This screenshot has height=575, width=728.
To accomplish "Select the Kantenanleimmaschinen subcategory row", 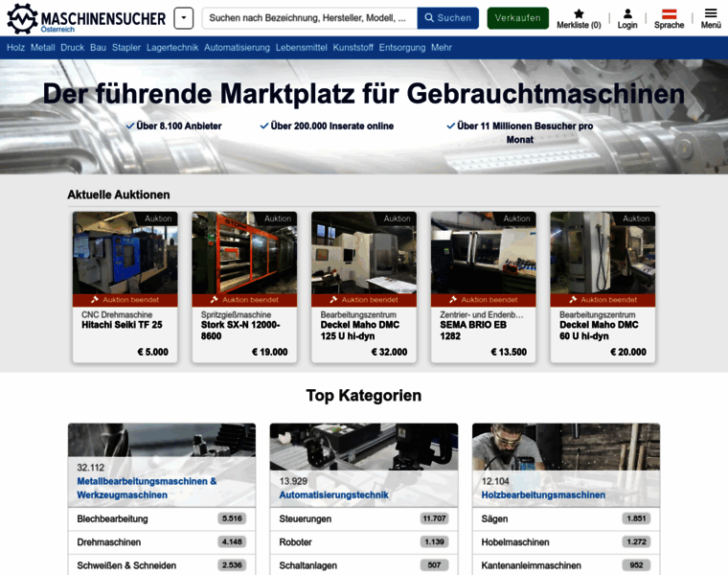I will tap(566, 565).
